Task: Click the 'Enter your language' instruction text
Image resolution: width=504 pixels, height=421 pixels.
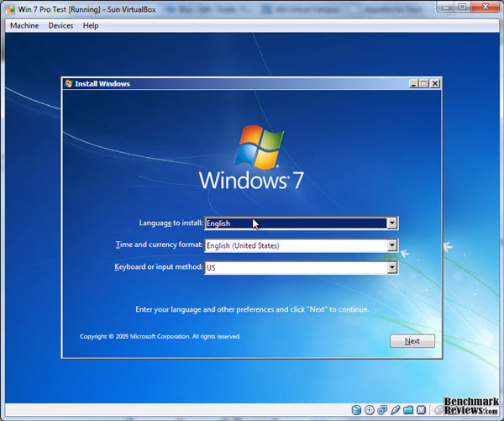Action: coord(252,309)
